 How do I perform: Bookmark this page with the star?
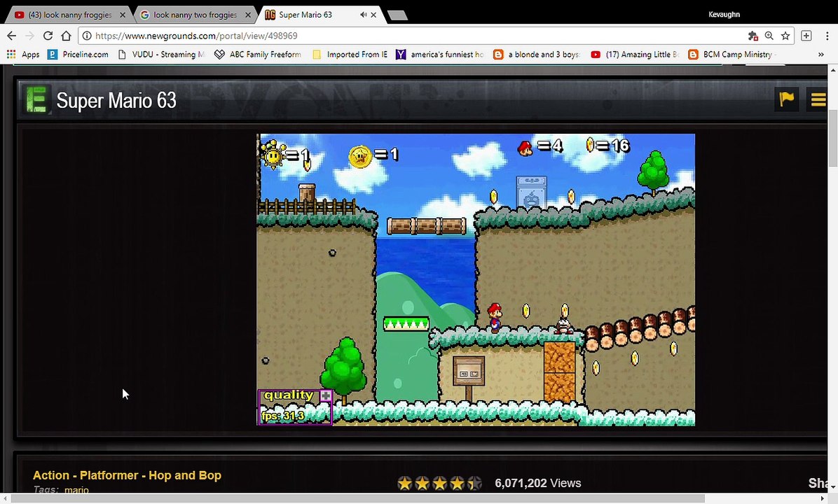[785, 36]
